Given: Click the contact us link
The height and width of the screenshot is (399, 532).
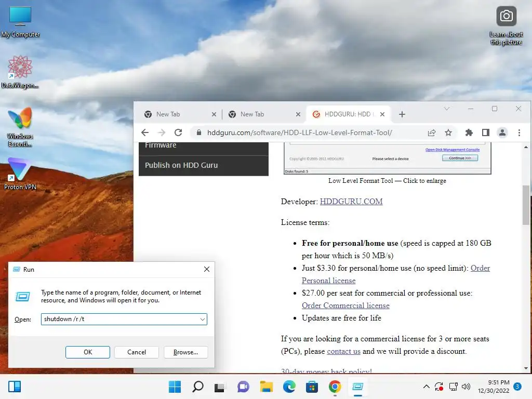Looking at the screenshot, I should pyautogui.click(x=344, y=352).
